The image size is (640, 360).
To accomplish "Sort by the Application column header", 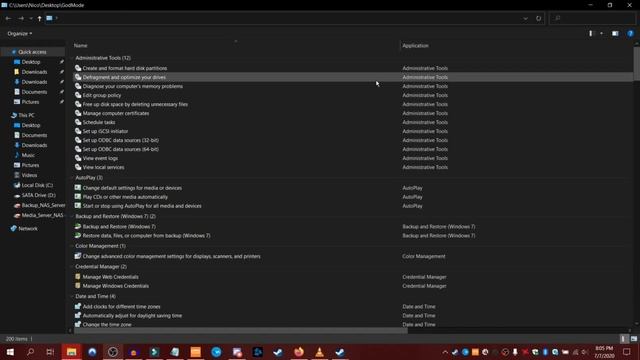I will click(415, 45).
